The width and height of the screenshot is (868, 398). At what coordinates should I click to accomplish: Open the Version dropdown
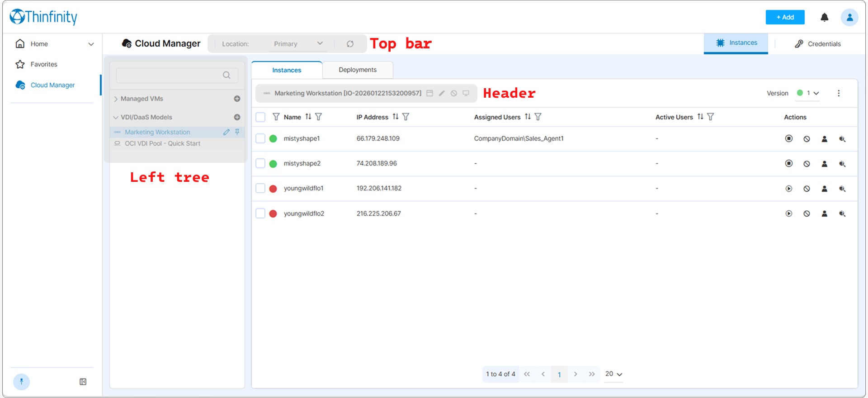808,93
